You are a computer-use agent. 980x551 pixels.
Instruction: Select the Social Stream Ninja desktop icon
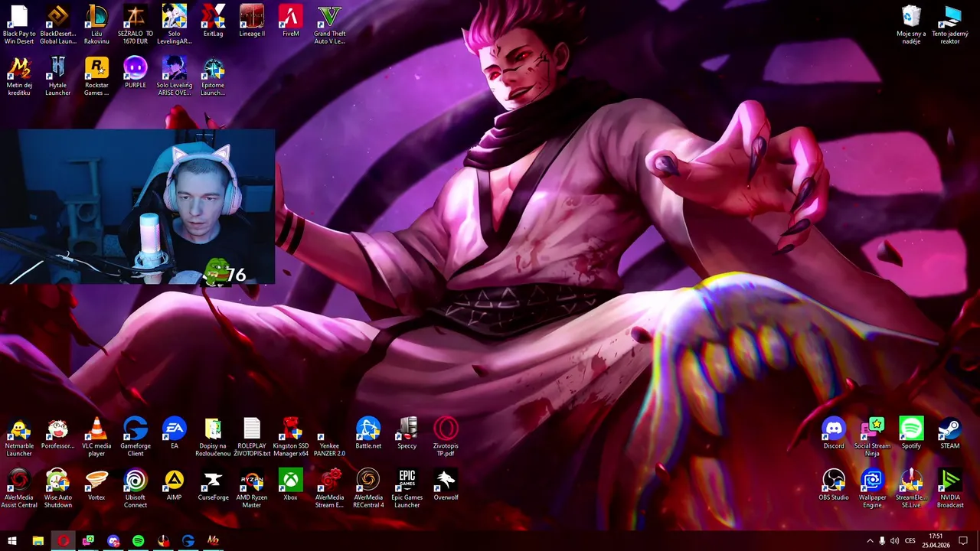click(872, 437)
